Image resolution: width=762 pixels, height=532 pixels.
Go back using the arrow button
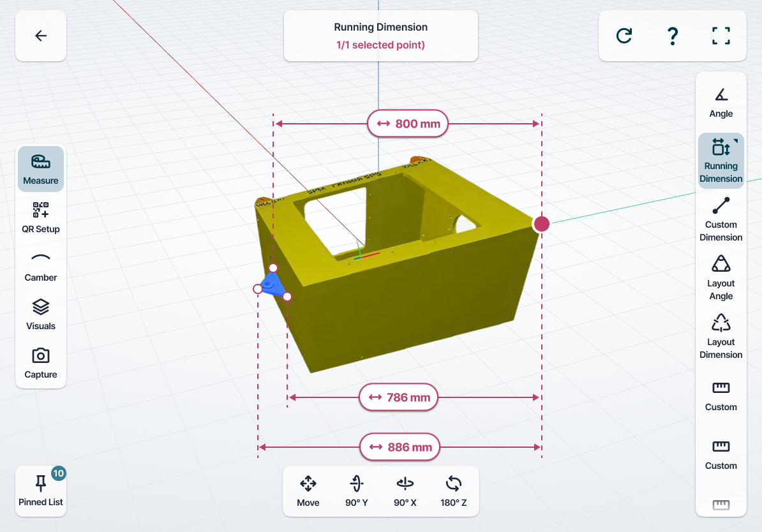coord(41,36)
